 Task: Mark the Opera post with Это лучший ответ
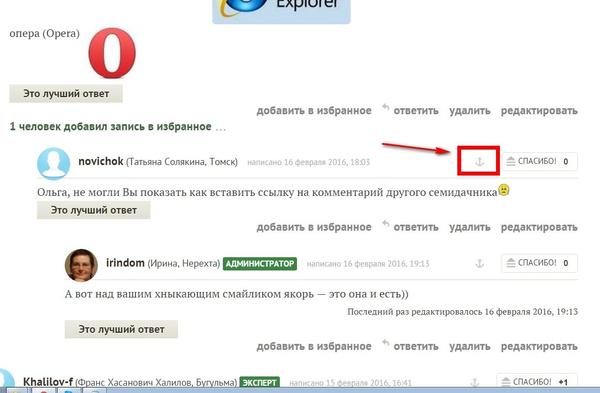click(x=66, y=94)
